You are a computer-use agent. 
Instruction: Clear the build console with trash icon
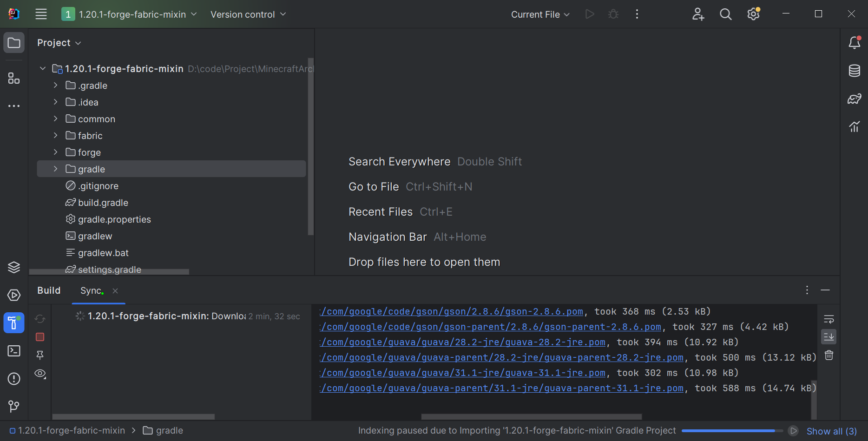tap(829, 355)
